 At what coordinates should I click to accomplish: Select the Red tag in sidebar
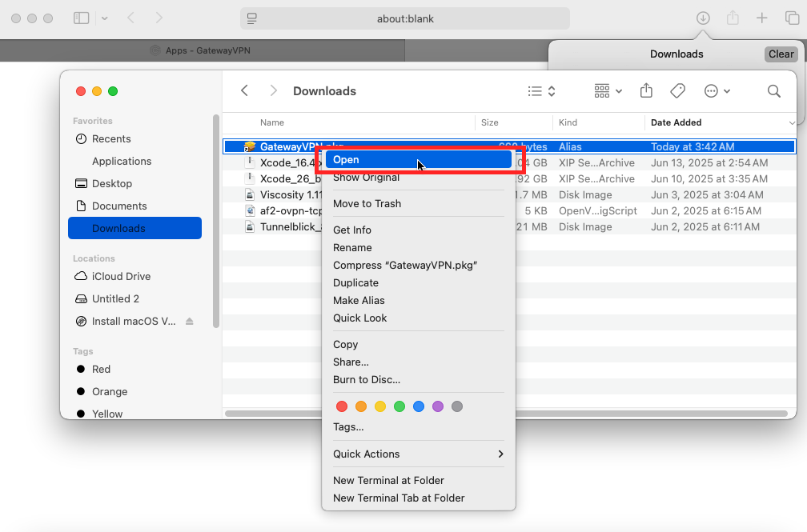tap(134, 369)
